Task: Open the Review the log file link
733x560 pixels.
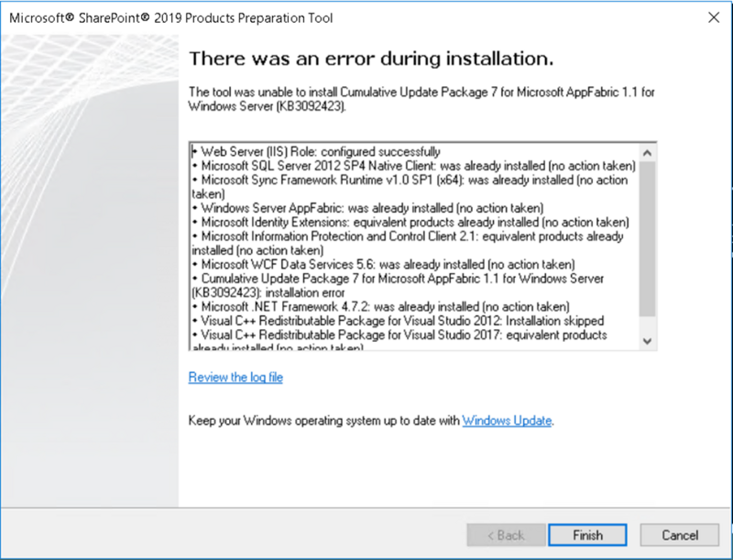Action: point(235,378)
